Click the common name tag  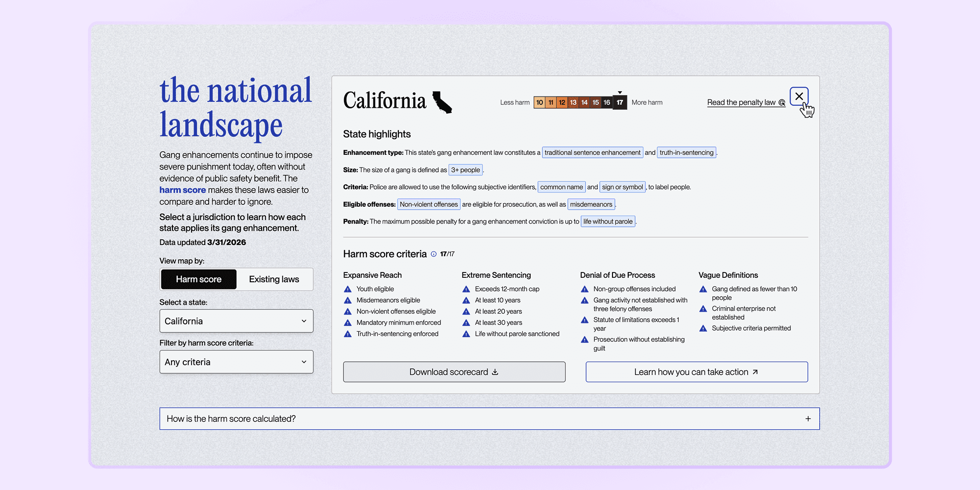[x=562, y=187]
